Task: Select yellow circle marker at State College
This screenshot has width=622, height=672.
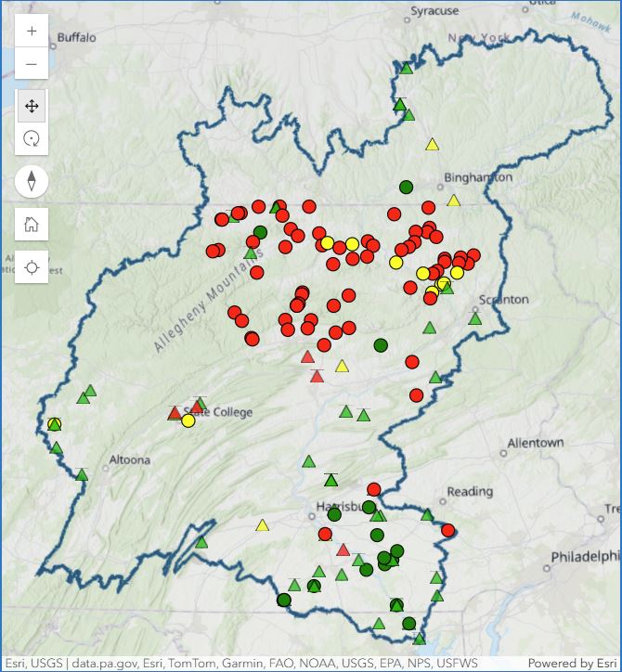Action: click(x=188, y=420)
